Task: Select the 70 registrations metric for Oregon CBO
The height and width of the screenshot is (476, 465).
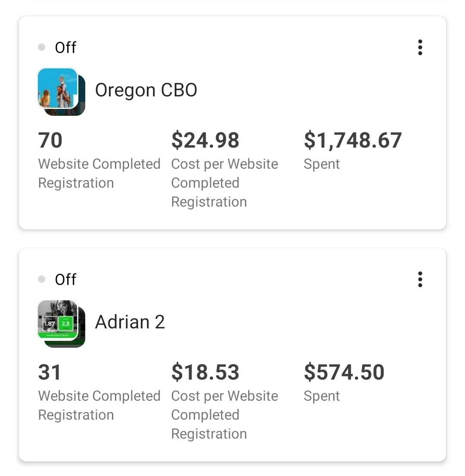Action: pyautogui.click(x=50, y=140)
